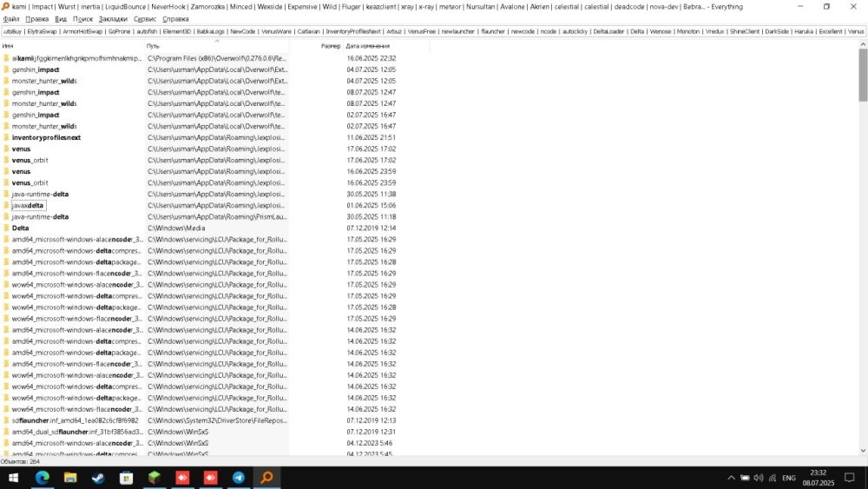Viewport: 868px width, 489px height.
Task: Select the path cell C:\Windows\Media
Action: [176, 228]
